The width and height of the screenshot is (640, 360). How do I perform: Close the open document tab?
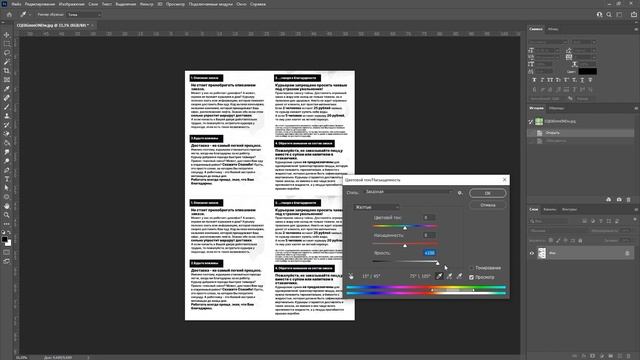click(x=92, y=25)
